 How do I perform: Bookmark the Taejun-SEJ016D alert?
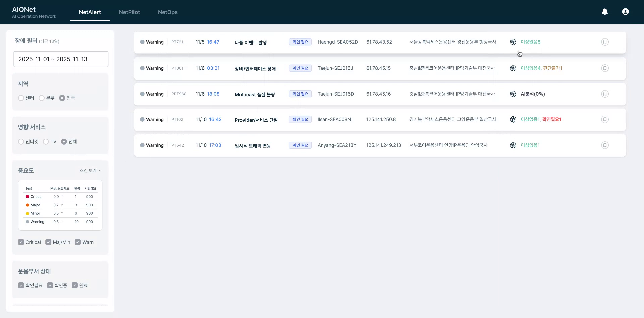coord(605,94)
